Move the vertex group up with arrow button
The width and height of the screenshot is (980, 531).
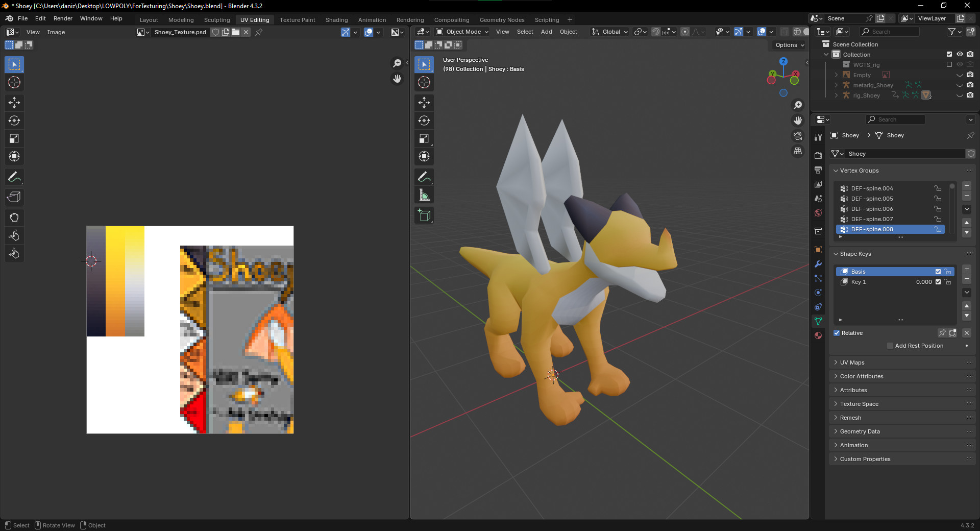tap(967, 223)
